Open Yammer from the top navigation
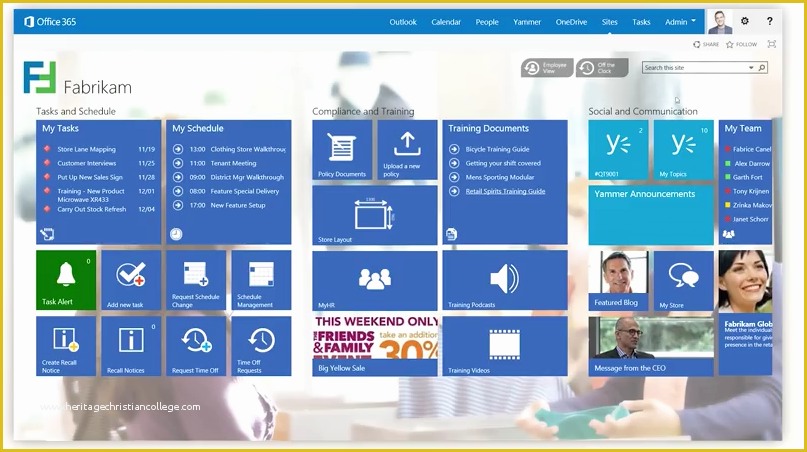This screenshot has width=807, height=452. tap(527, 22)
